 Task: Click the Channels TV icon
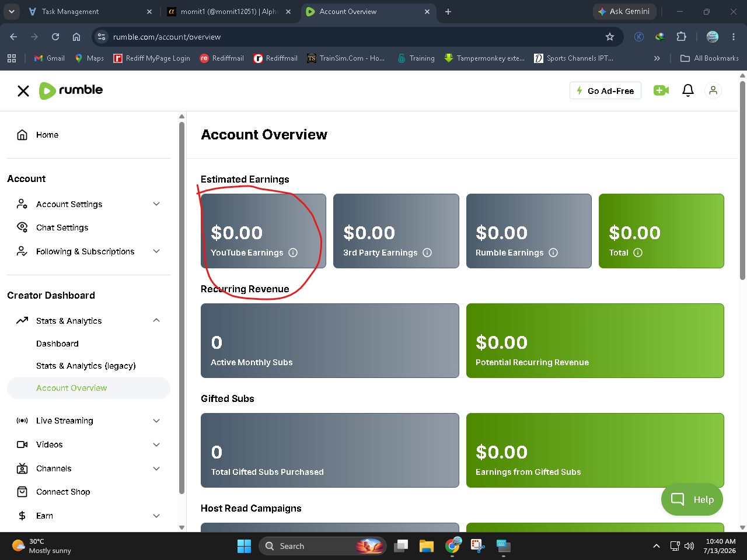point(22,468)
